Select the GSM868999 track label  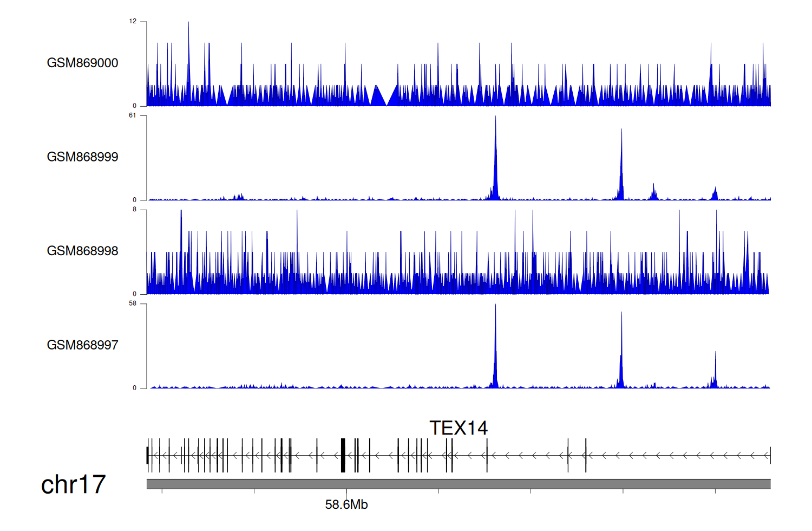(x=82, y=157)
